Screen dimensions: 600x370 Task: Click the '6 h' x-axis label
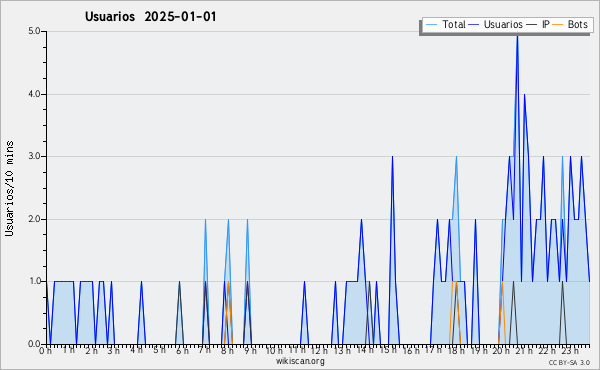[x=182, y=351]
